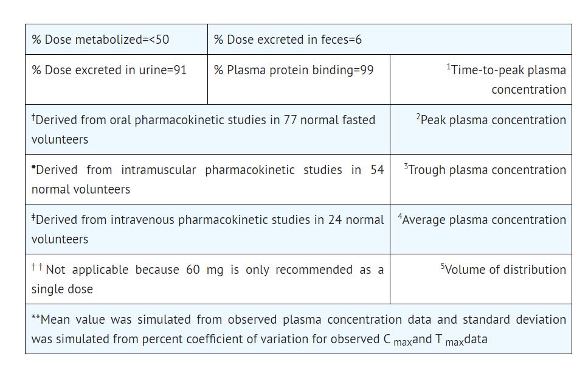Click superscript 2 before 'Peak plasma'
Viewport: 588px width, 370px height.
[418, 116]
